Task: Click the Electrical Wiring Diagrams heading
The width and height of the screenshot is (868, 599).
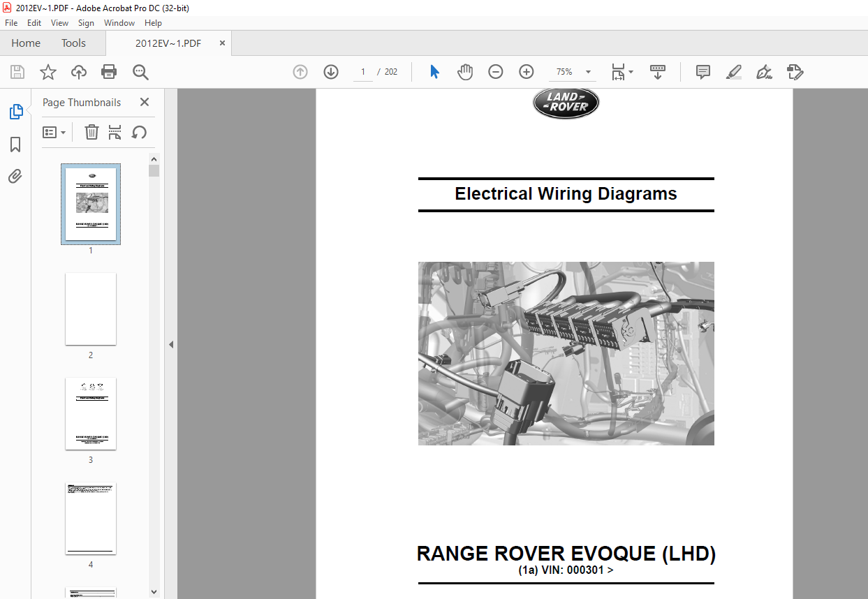Action: pos(566,194)
